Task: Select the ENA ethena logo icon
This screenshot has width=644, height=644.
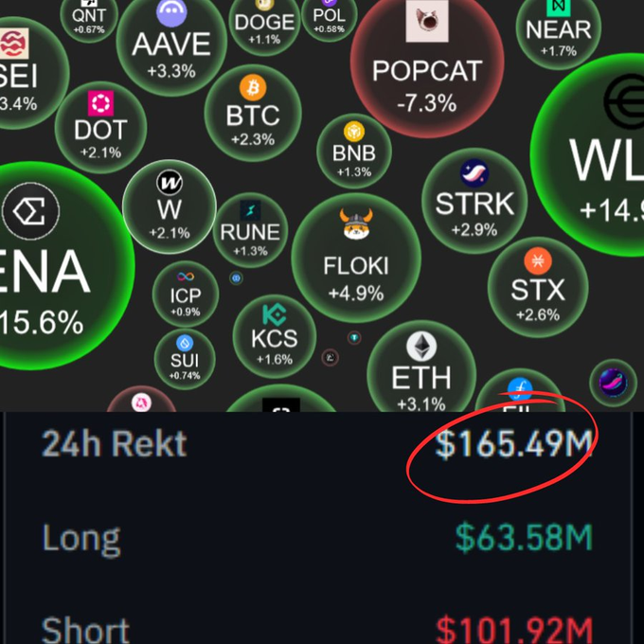Action: click(31, 211)
